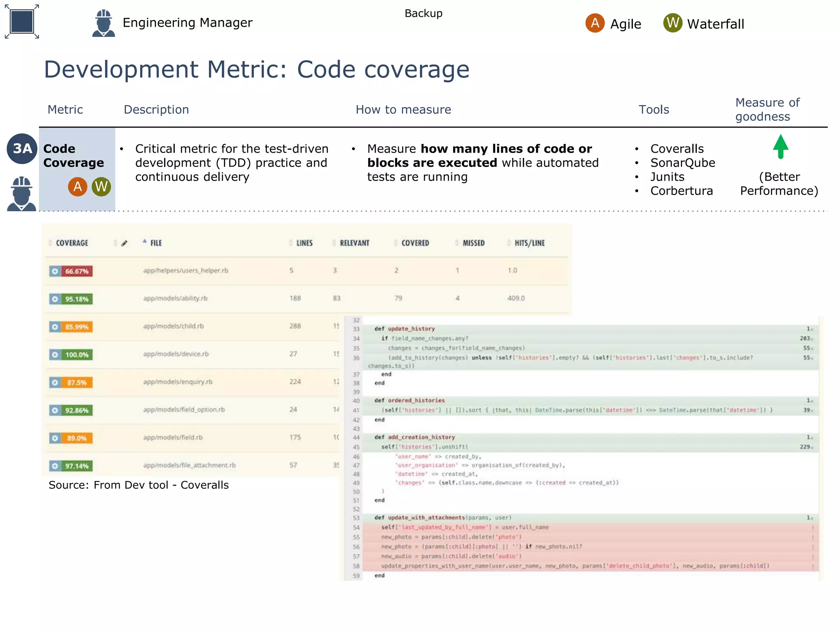Screen dimensions: 840x630
Task: Click the pencil edit icon beside COVERAGE
Action: click(x=125, y=243)
